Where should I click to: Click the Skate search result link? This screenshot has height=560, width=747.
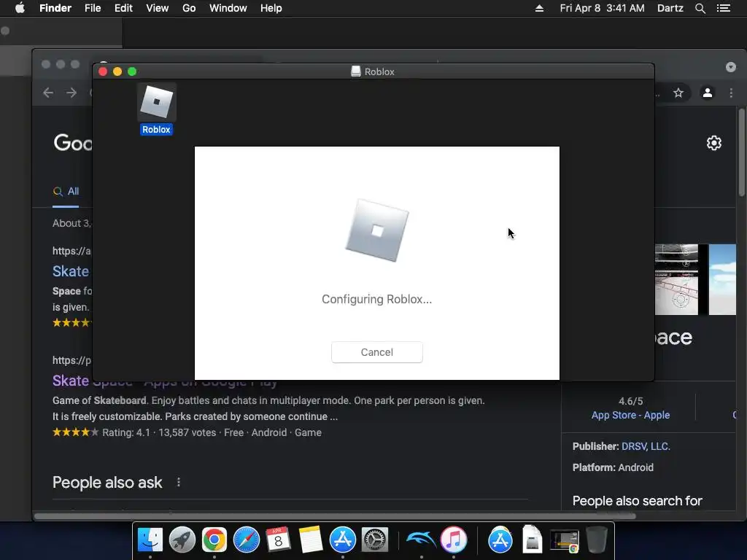click(x=71, y=271)
